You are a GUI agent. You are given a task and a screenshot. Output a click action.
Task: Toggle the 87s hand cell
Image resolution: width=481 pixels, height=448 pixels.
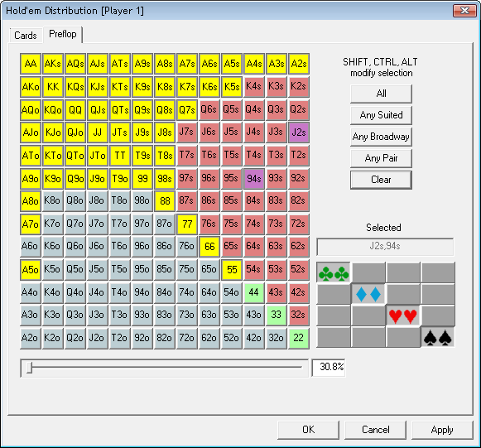click(x=187, y=201)
